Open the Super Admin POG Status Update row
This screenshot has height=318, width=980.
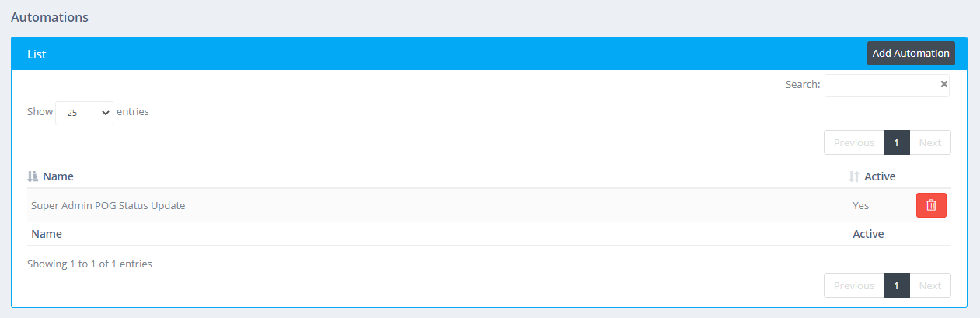[x=489, y=205]
